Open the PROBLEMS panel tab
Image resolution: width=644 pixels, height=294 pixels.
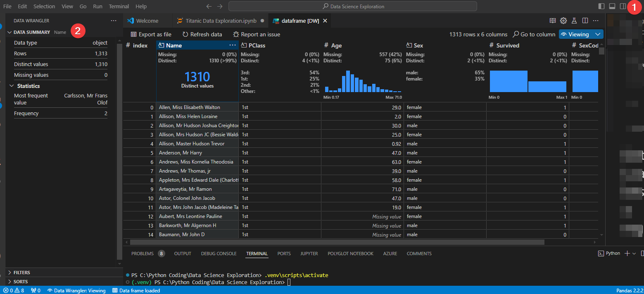click(x=142, y=254)
